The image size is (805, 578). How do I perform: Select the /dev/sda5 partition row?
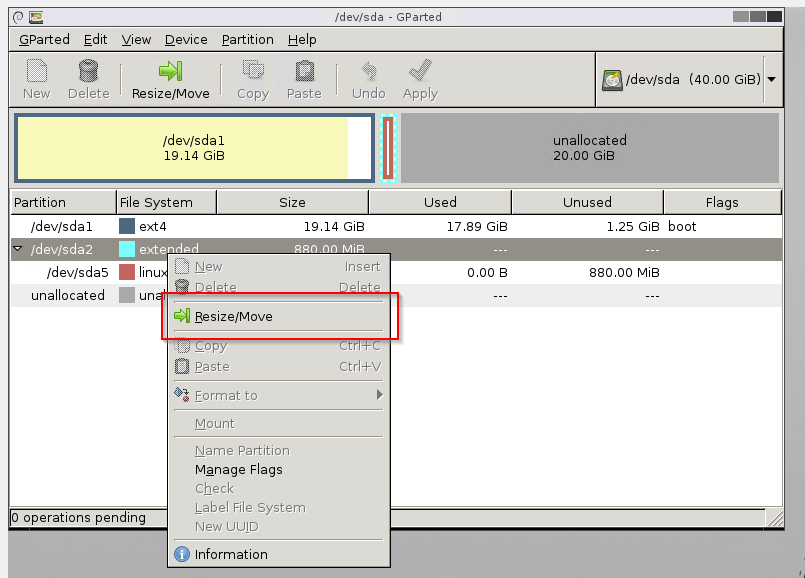(x=396, y=272)
